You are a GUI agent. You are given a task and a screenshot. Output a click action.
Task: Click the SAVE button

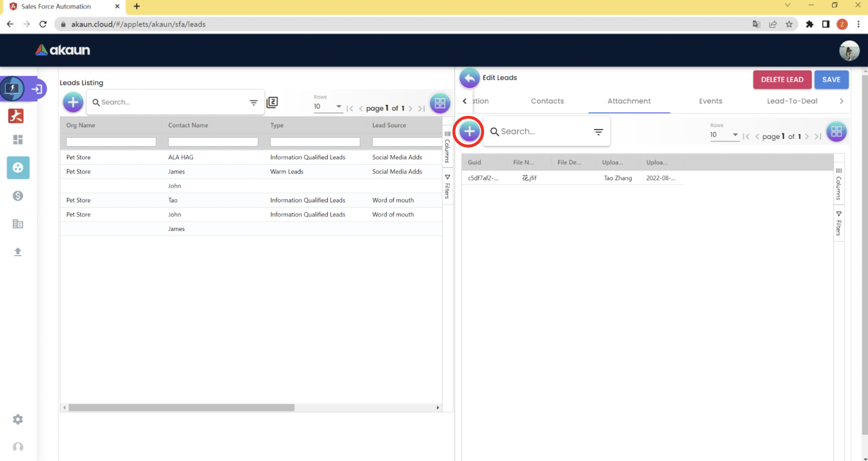[831, 80]
